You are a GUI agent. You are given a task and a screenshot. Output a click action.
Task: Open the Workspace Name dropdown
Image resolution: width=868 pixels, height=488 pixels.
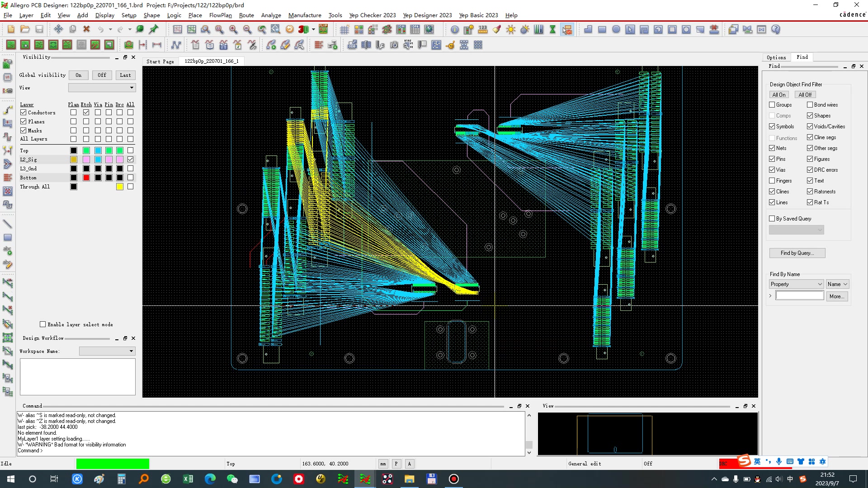pyautogui.click(x=107, y=351)
